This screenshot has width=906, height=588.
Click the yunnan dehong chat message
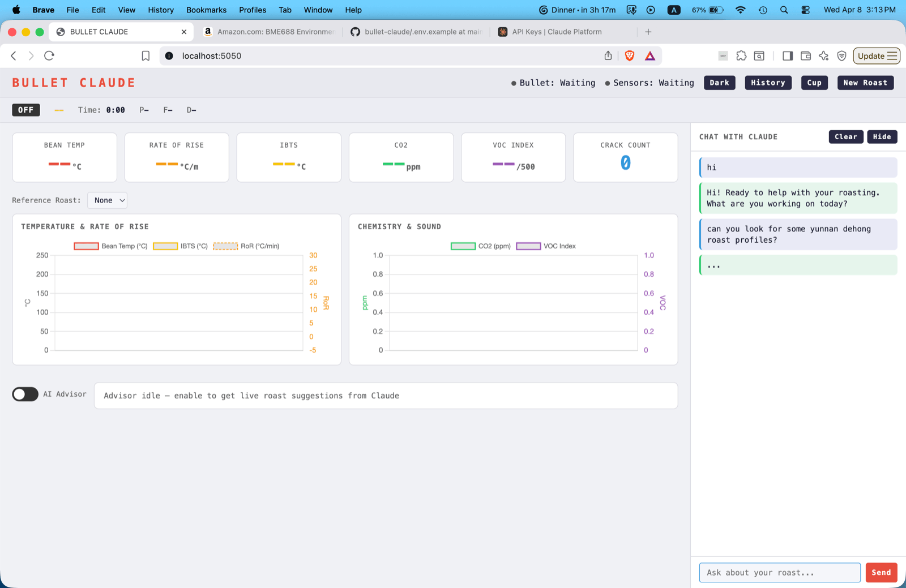(798, 234)
